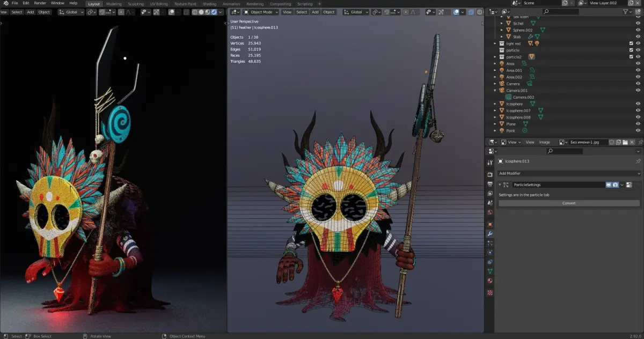Viewport: 644px width, 339px height.
Task: Hide Sichel object in viewport
Action: [638, 23]
